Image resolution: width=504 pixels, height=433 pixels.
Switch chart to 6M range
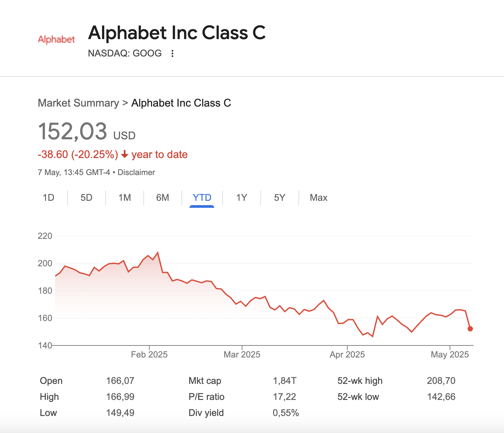(163, 198)
